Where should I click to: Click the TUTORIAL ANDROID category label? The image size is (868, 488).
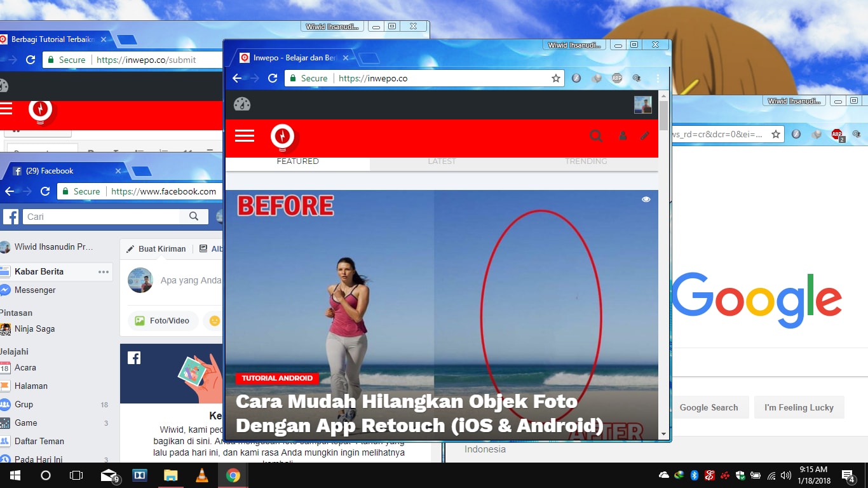pos(277,378)
